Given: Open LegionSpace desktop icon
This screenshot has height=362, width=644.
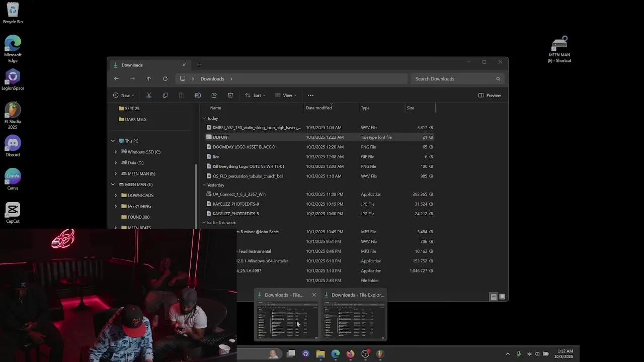Looking at the screenshot, I should (13, 80).
